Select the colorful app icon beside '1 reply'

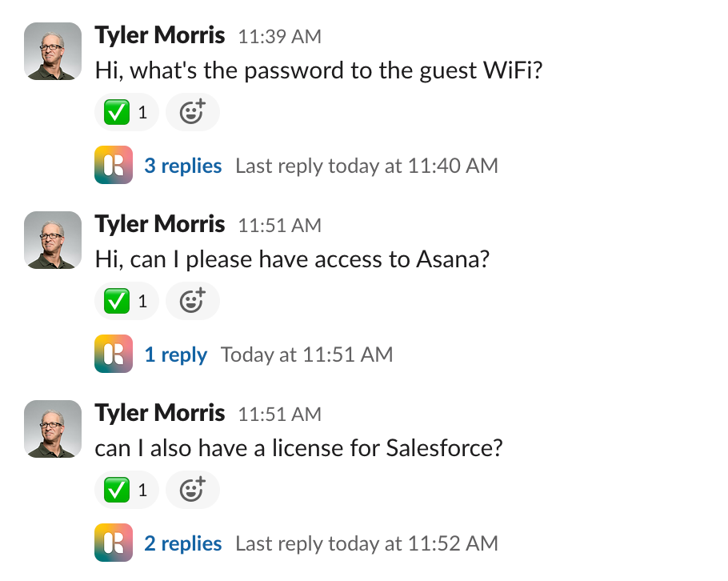point(113,354)
